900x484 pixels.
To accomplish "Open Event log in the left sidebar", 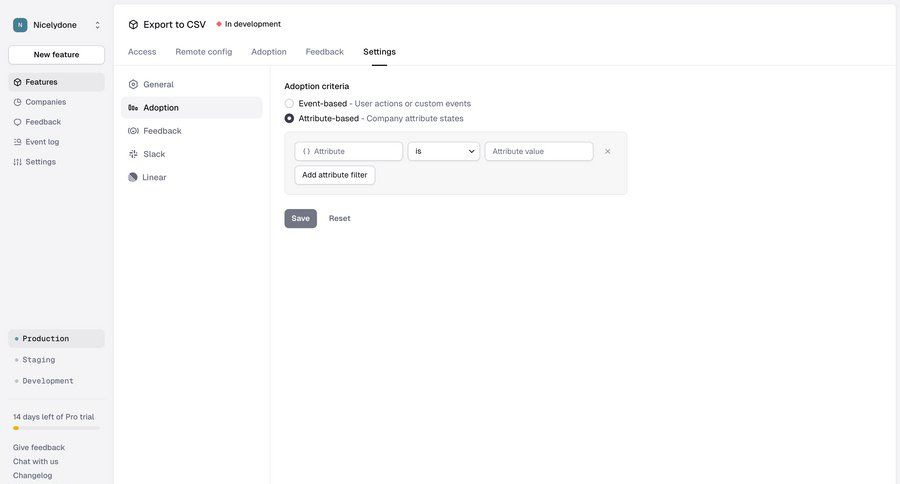I will point(56,142).
